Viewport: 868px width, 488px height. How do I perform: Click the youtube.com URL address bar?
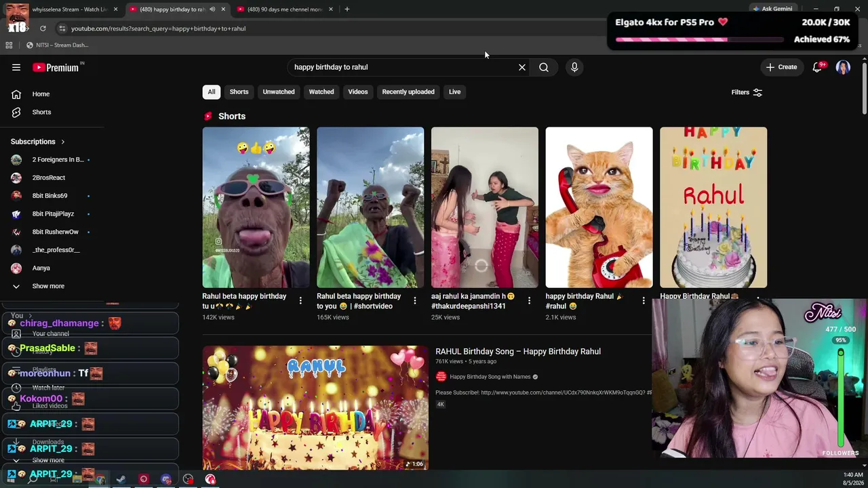[x=325, y=28]
